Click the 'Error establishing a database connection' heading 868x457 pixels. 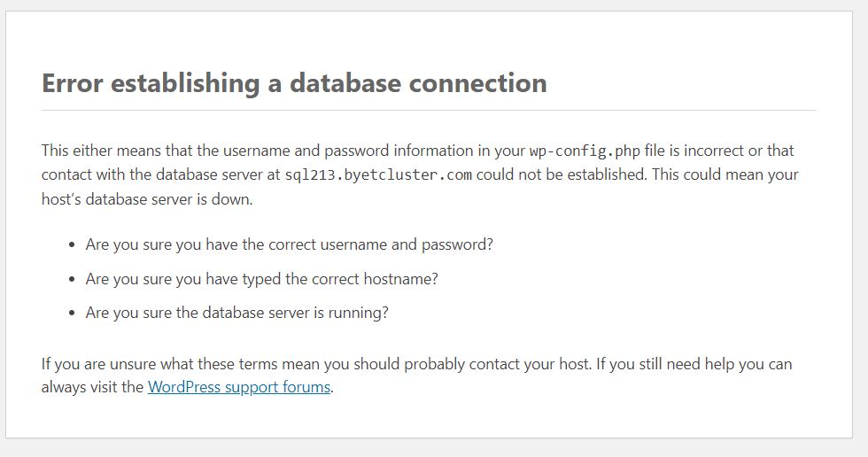[294, 83]
